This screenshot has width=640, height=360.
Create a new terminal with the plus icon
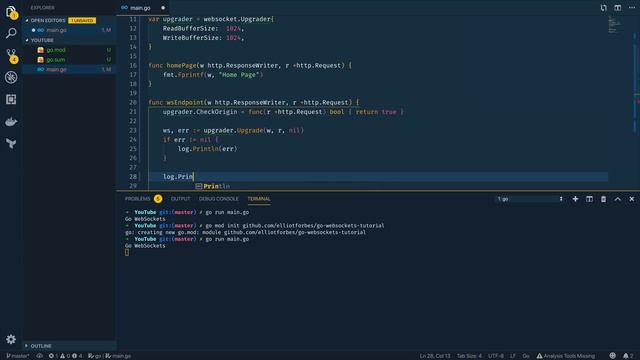(575, 199)
